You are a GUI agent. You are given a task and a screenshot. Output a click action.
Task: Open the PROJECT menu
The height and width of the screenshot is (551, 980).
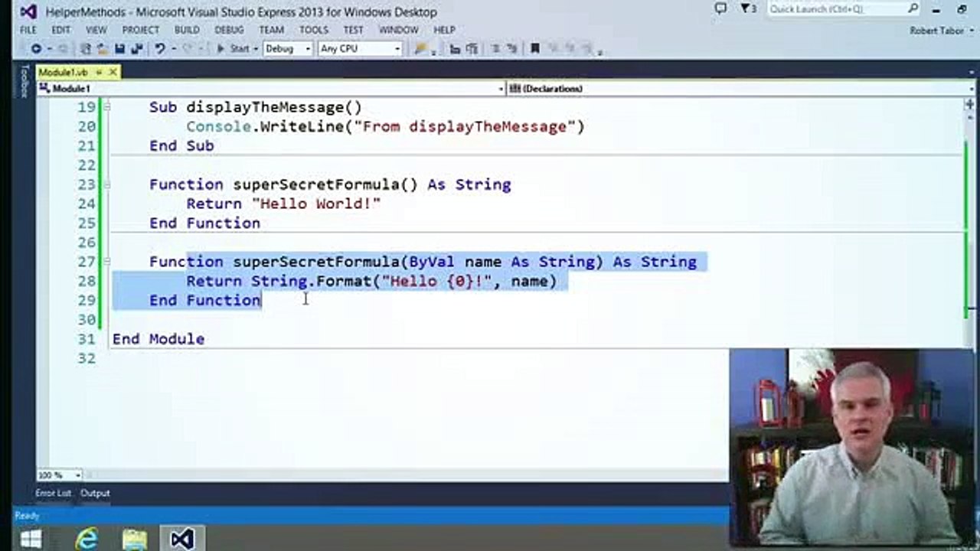click(x=141, y=30)
